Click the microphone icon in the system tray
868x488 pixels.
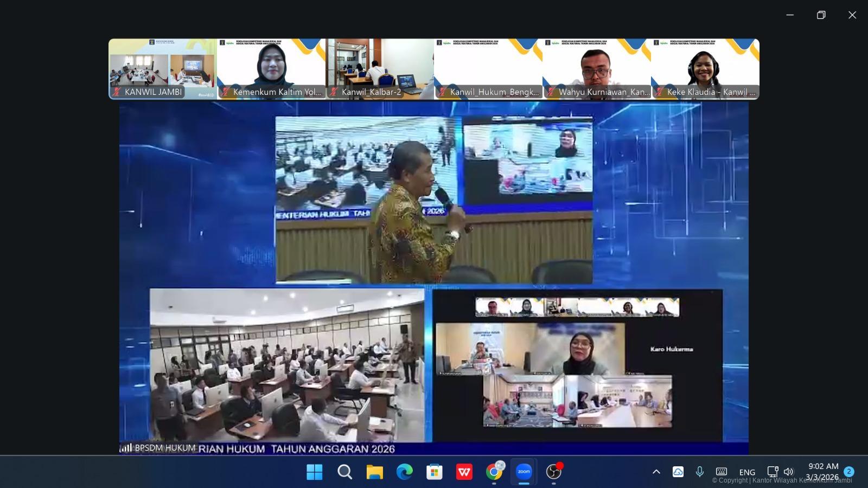tap(700, 472)
